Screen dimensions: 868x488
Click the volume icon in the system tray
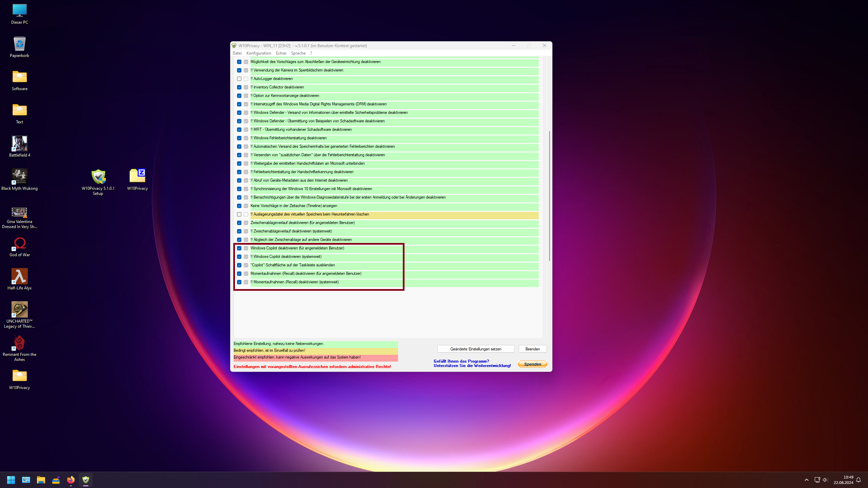click(x=825, y=480)
